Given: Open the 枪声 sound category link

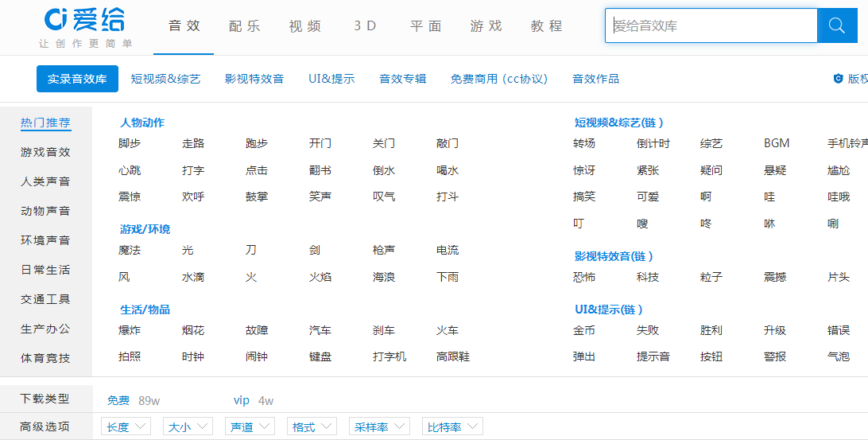Looking at the screenshot, I should pyautogui.click(x=384, y=250).
